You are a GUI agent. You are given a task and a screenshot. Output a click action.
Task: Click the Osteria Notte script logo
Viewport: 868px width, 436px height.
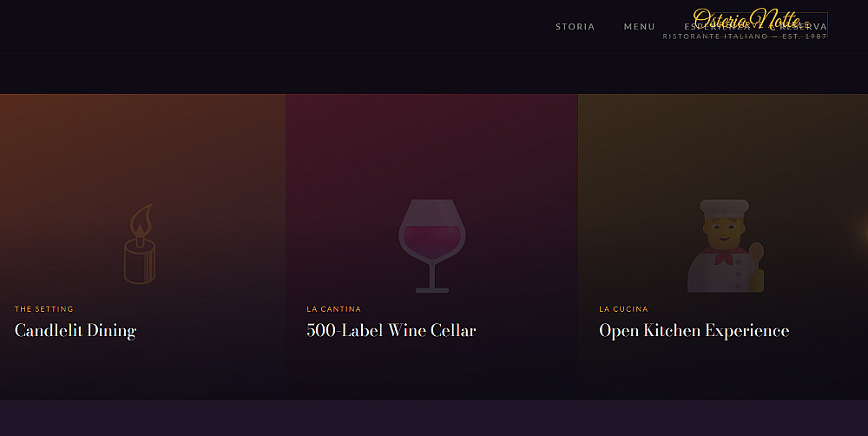[x=745, y=18]
